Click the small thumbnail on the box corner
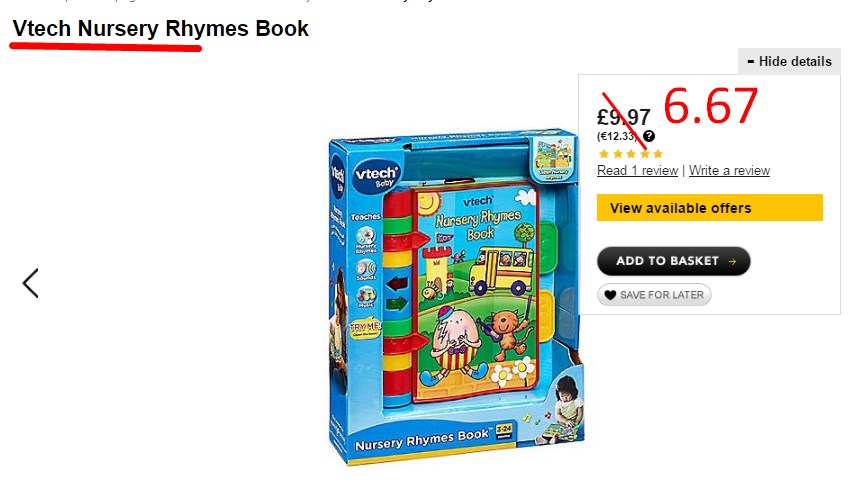 554,159
